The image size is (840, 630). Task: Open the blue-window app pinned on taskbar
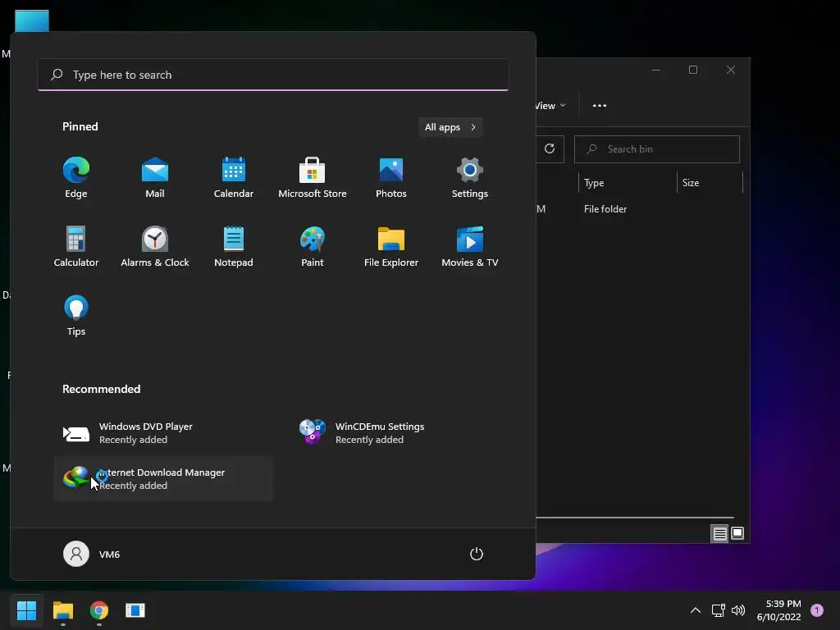click(135, 610)
